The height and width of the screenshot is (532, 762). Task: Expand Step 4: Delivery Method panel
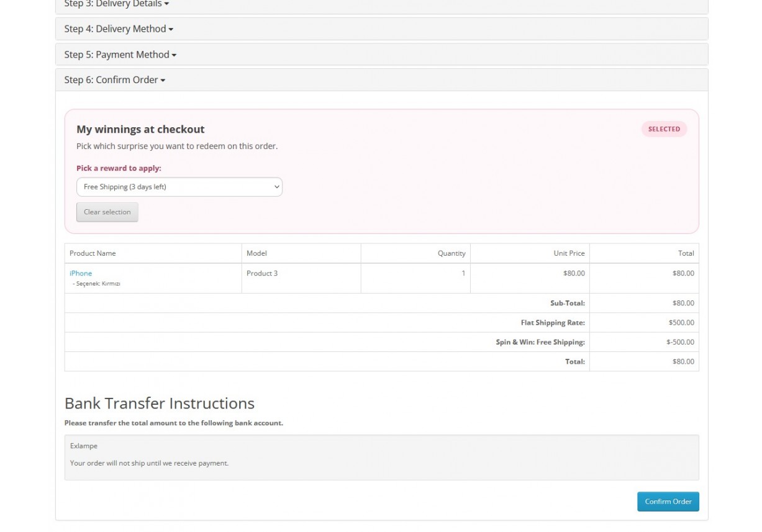click(119, 29)
